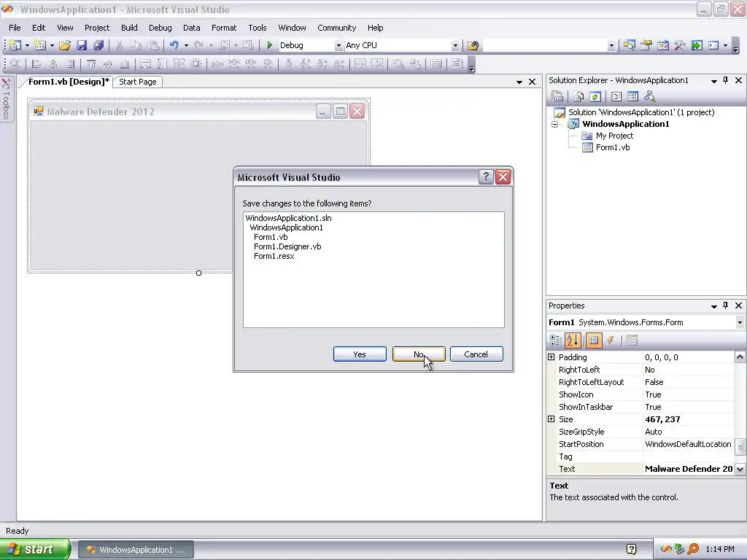This screenshot has height=560, width=747.
Task: Open Start Page via green arrow icon
Action: point(697,45)
